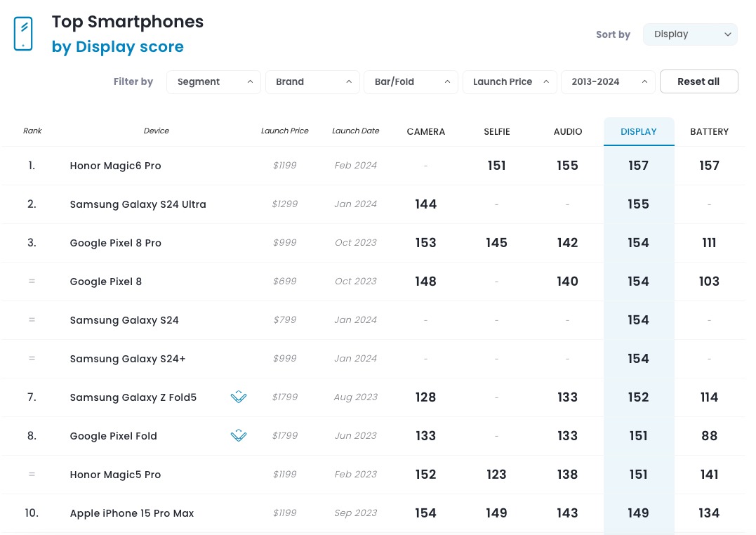Open the Samsung Galaxy S24 Ultra link
This screenshot has width=756, height=535.
coord(138,204)
